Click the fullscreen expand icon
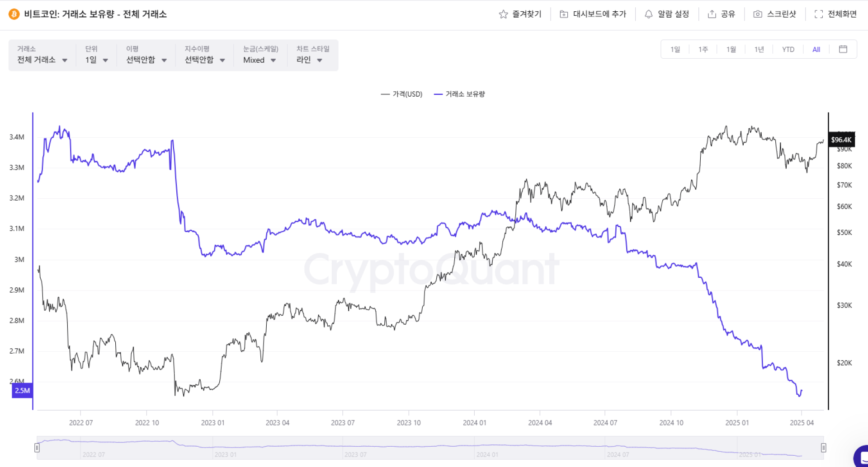868x467 pixels. pos(818,14)
